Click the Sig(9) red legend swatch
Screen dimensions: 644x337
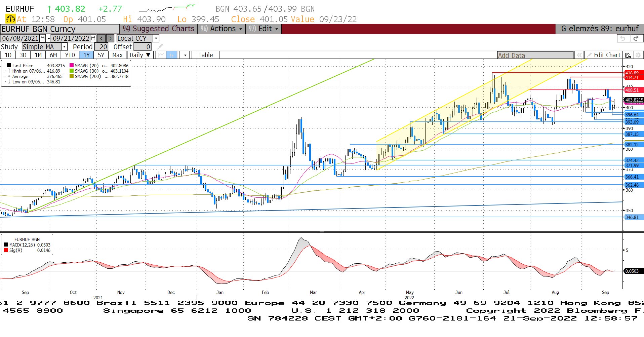coord(6,250)
